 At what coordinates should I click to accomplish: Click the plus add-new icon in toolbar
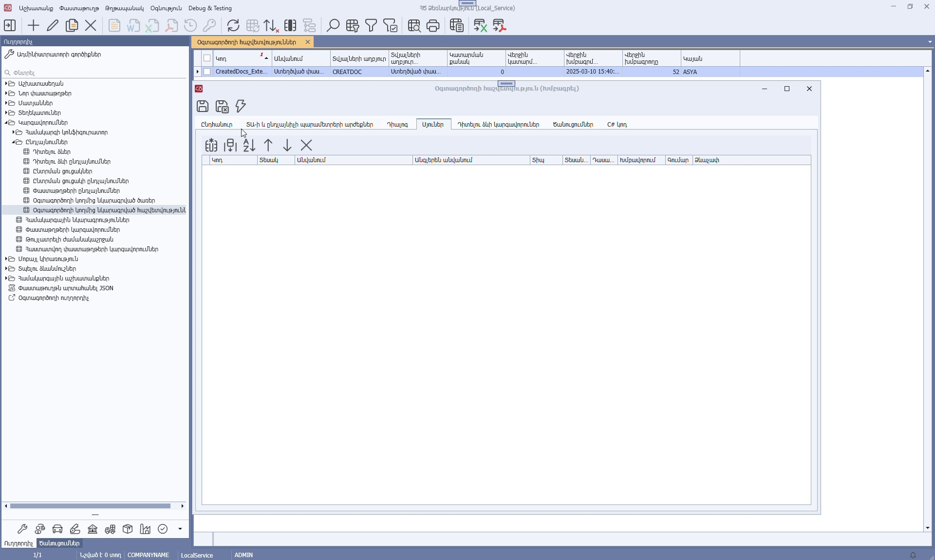[x=34, y=25]
